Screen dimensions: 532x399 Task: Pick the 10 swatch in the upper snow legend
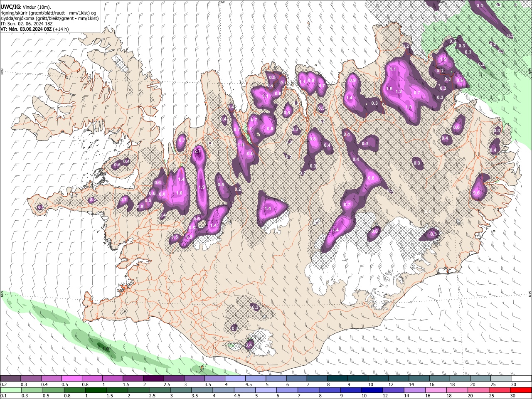click(x=378, y=378)
